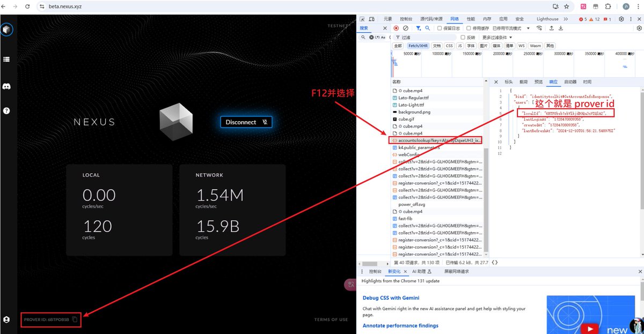
Task: Select the 全部 filter chip
Action: coord(398,46)
